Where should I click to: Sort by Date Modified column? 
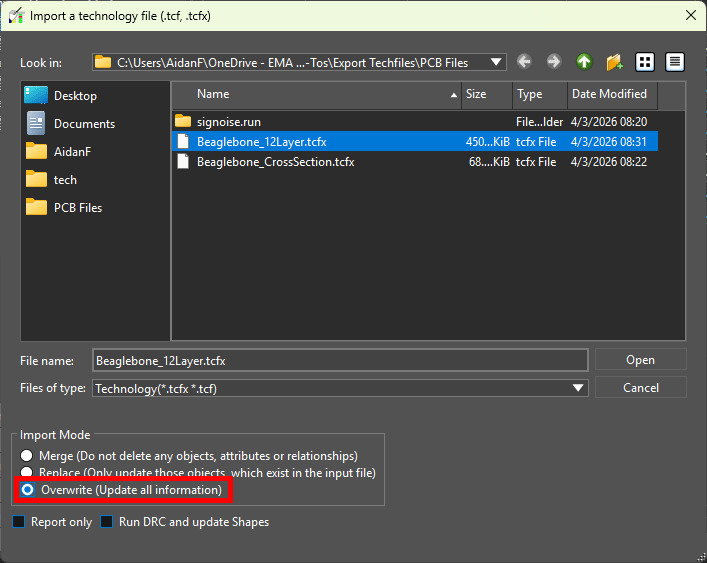(609, 94)
